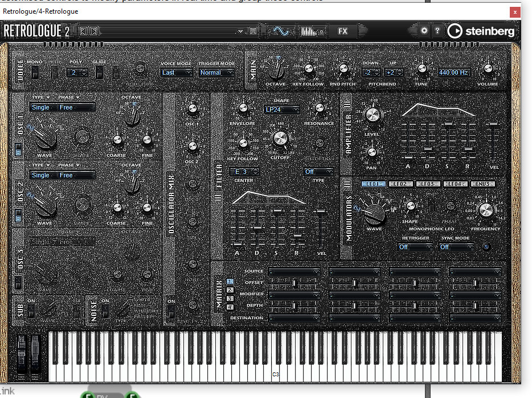Load the previous preset with the left arrow
Screen dimensions: 532x398
pyautogui.click(x=83, y=31)
